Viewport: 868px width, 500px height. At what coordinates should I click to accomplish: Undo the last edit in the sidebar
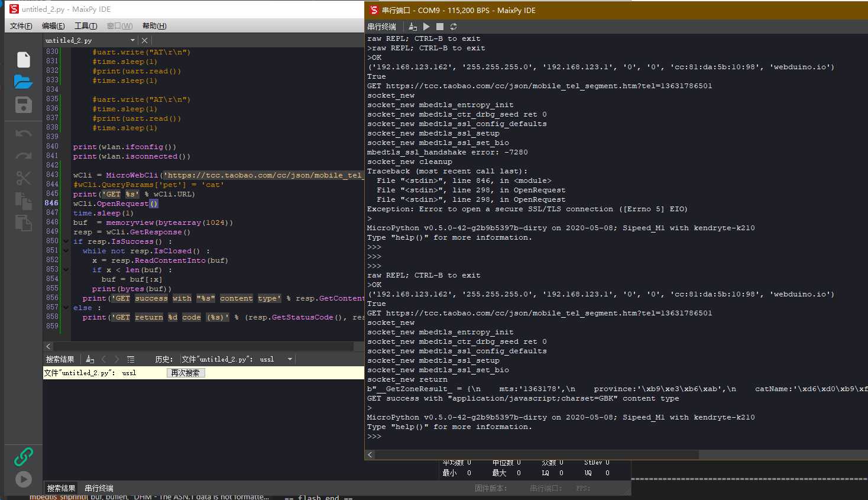pos(24,134)
